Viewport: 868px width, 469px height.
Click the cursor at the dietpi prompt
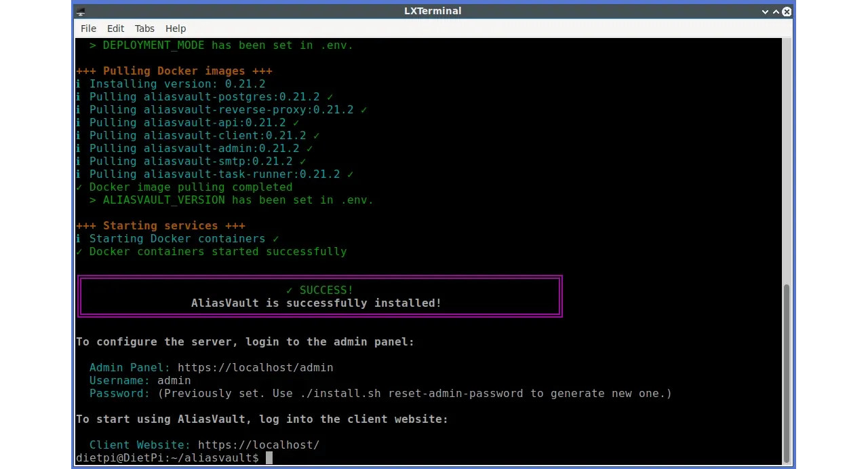(x=269, y=458)
